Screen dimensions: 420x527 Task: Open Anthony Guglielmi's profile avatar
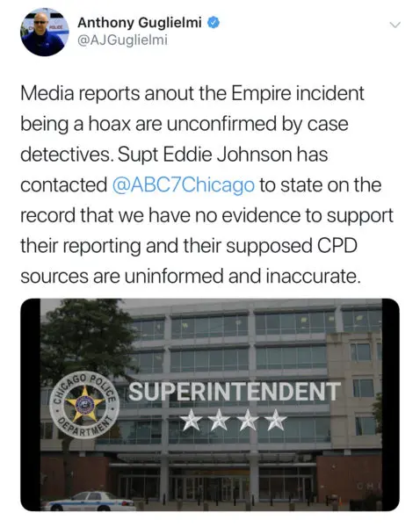coord(45,32)
